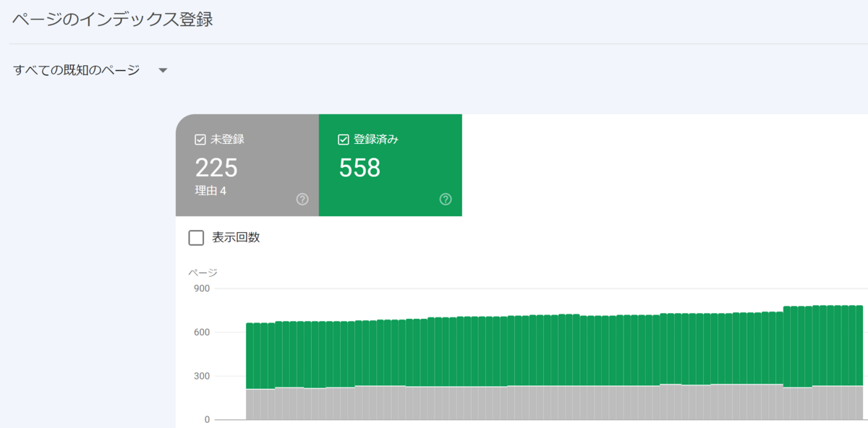Click the 900 y-axis label
The height and width of the screenshot is (428, 868).
[201, 288]
